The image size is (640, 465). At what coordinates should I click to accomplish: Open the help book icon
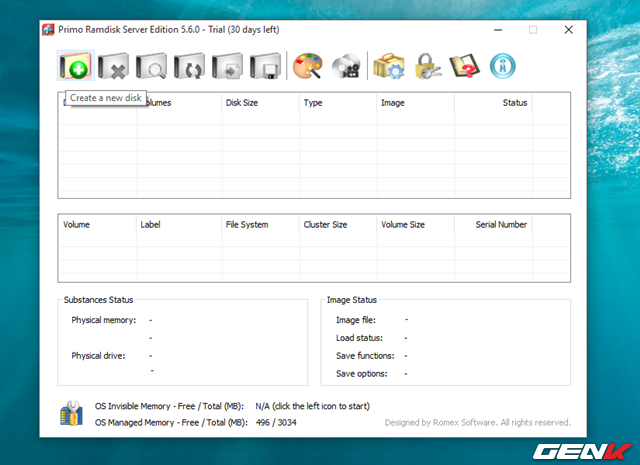coord(465,66)
